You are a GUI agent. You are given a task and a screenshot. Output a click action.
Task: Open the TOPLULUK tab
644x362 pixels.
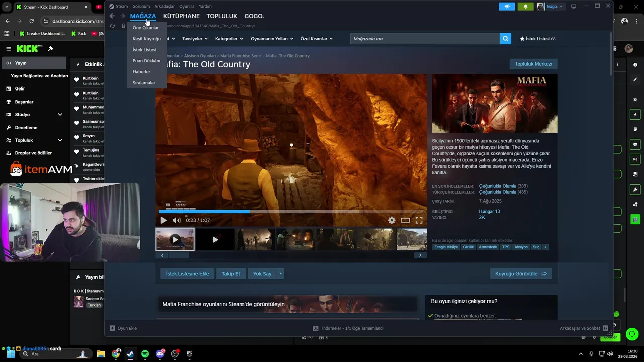[x=222, y=16]
